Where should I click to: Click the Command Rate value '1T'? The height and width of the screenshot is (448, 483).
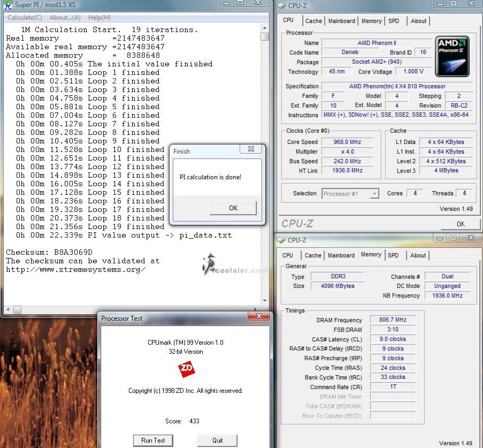(393, 386)
